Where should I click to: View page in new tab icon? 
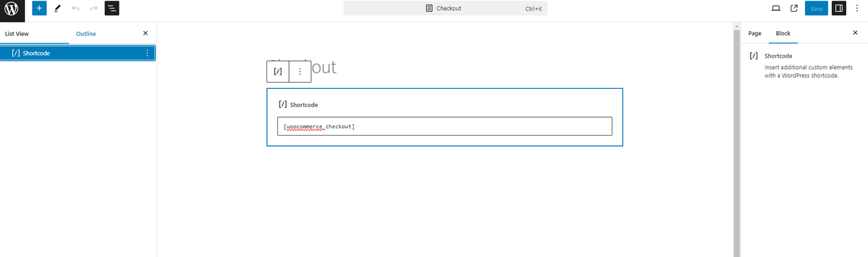[x=794, y=9]
